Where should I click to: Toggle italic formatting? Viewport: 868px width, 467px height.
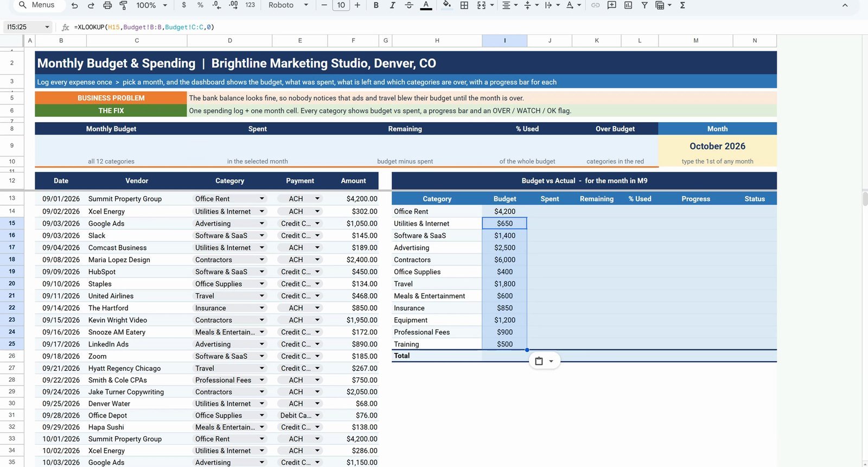(392, 5)
